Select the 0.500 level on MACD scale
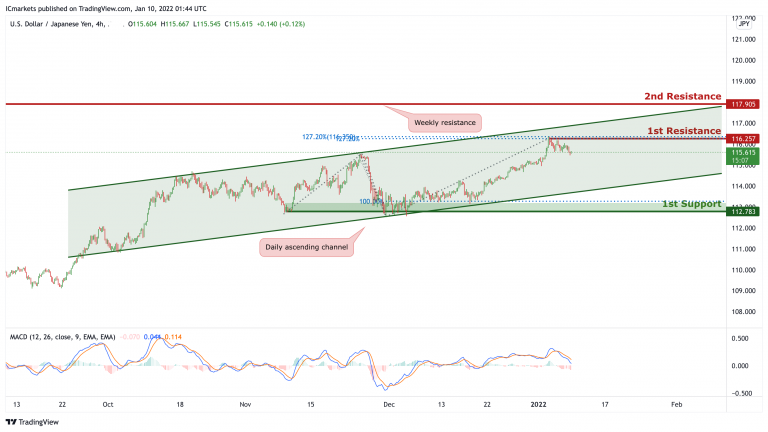The image size is (768, 432). 740,338
